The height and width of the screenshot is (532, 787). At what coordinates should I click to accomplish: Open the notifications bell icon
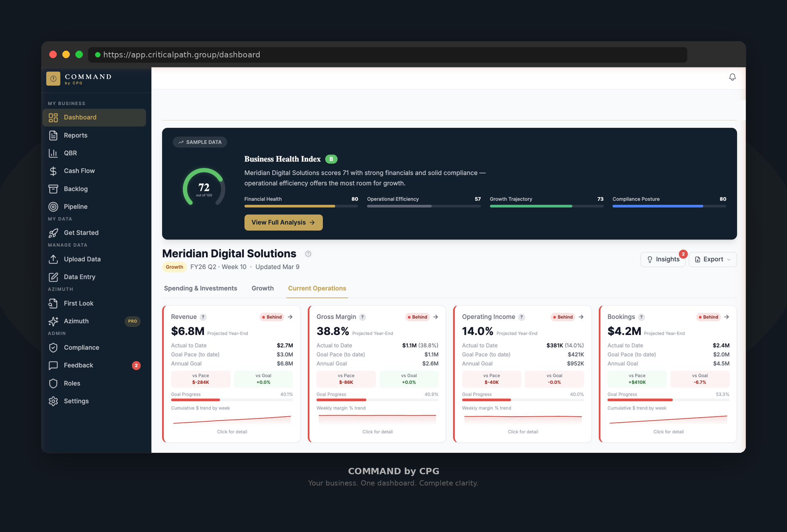pos(732,77)
